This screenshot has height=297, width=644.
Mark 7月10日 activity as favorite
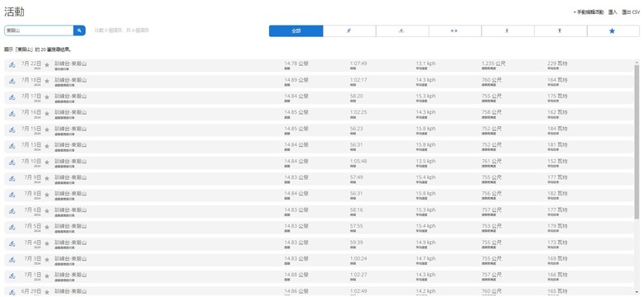point(47,163)
